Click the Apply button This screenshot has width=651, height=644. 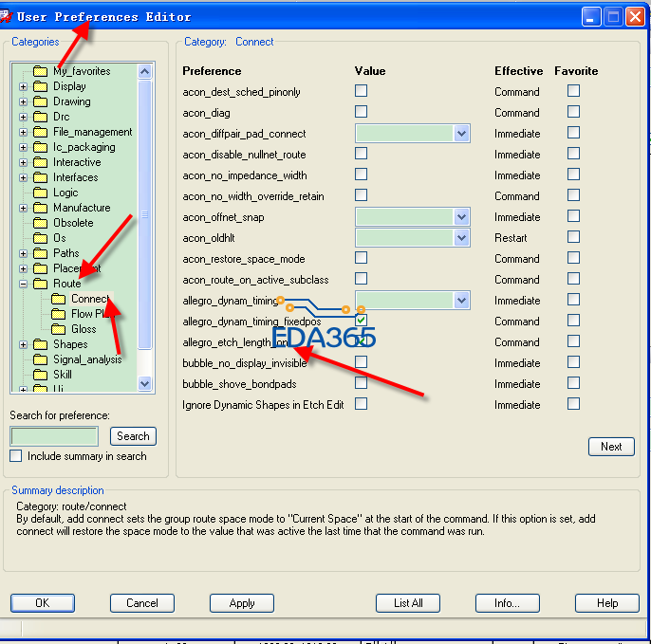tap(242, 603)
